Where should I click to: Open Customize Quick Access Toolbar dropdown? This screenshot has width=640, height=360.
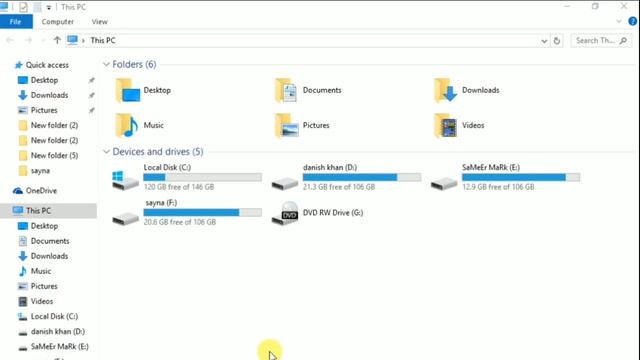point(49,7)
